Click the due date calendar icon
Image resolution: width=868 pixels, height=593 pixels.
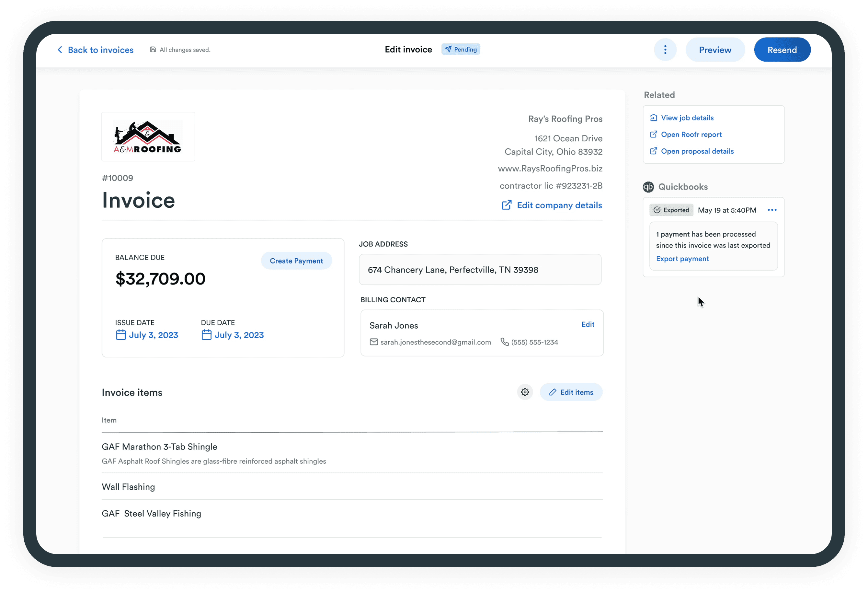[207, 335]
